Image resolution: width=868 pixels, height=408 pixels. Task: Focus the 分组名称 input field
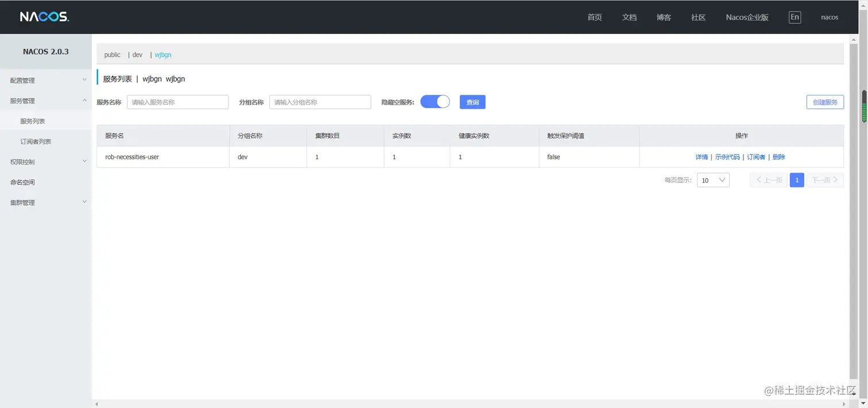coord(320,102)
